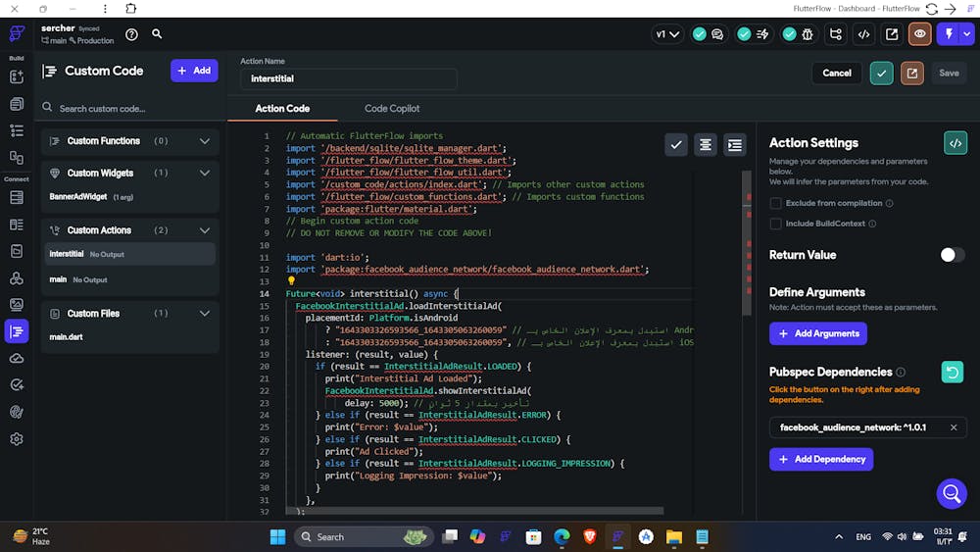Collapse the Custom Widgets section

pos(205,174)
